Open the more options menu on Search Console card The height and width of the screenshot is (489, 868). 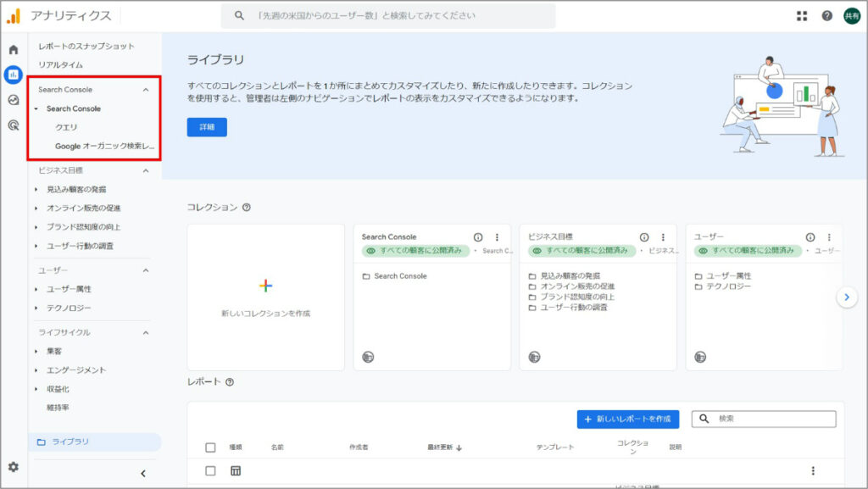click(x=497, y=237)
